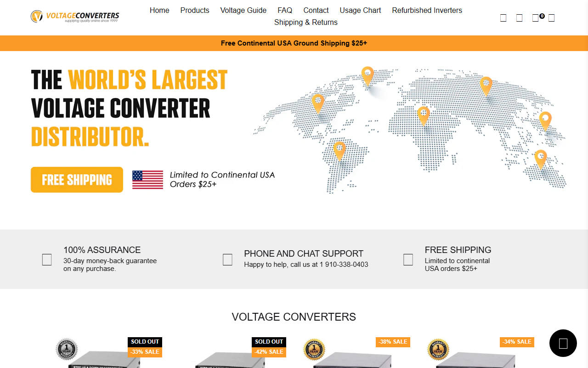This screenshot has height=368, width=588.
Task: Click the World's Largest Voltage Converter Distributor headline
Action: click(x=130, y=108)
